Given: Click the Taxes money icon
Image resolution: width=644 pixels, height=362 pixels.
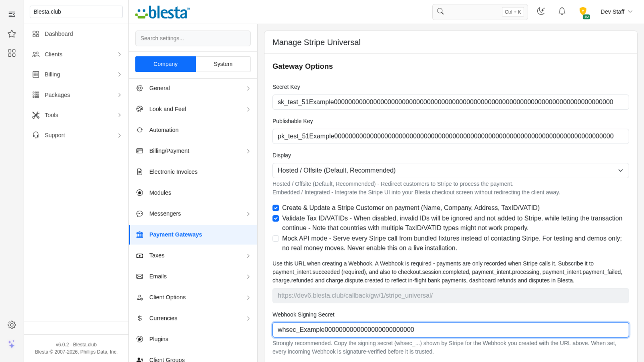Looking at the screenshot, I should pos(140,255).
